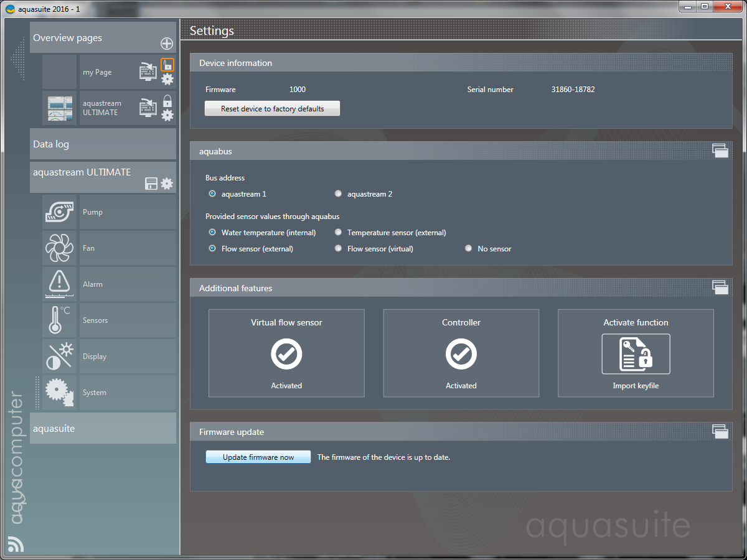Open the Pump icon in the sidebar
747x560 pixels.
[x=60, y=212]
